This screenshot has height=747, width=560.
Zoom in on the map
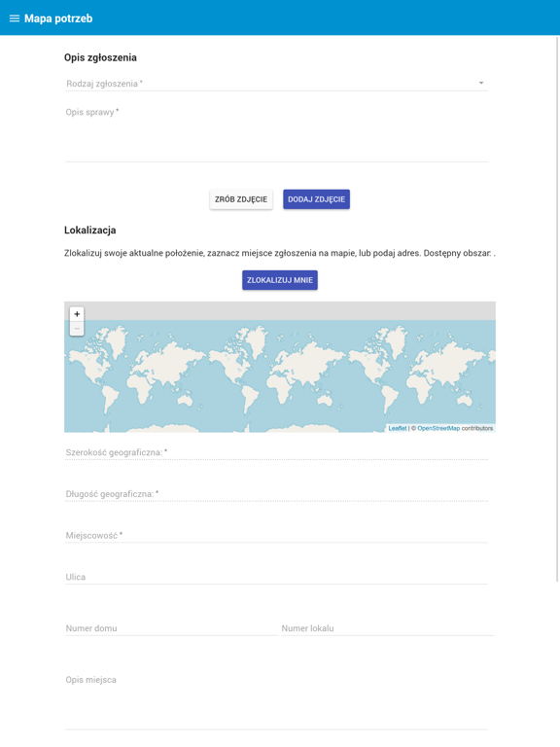77,314
